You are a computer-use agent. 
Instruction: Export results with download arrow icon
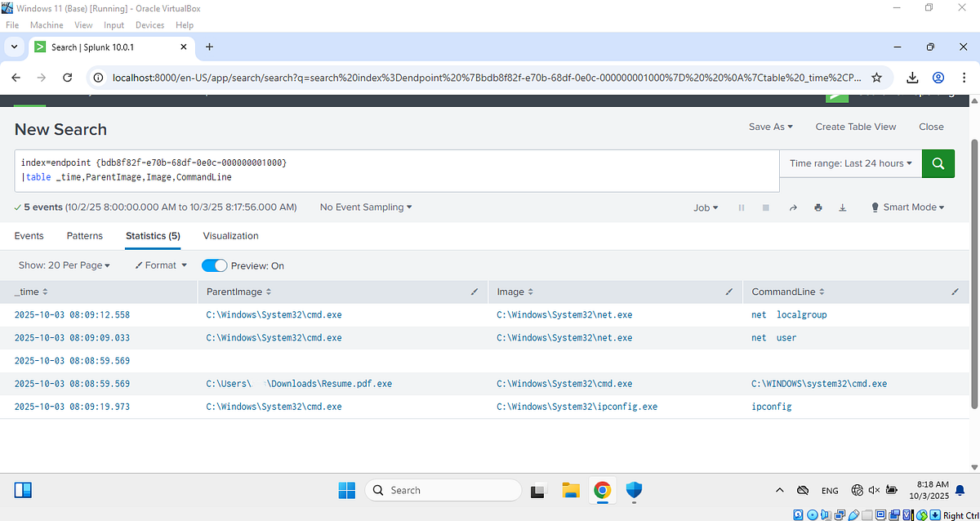pyautogui.click(x=843, y=207)
